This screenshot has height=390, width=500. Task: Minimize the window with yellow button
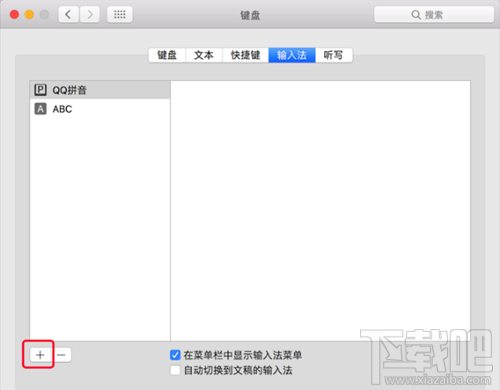(x=29, y=14)
